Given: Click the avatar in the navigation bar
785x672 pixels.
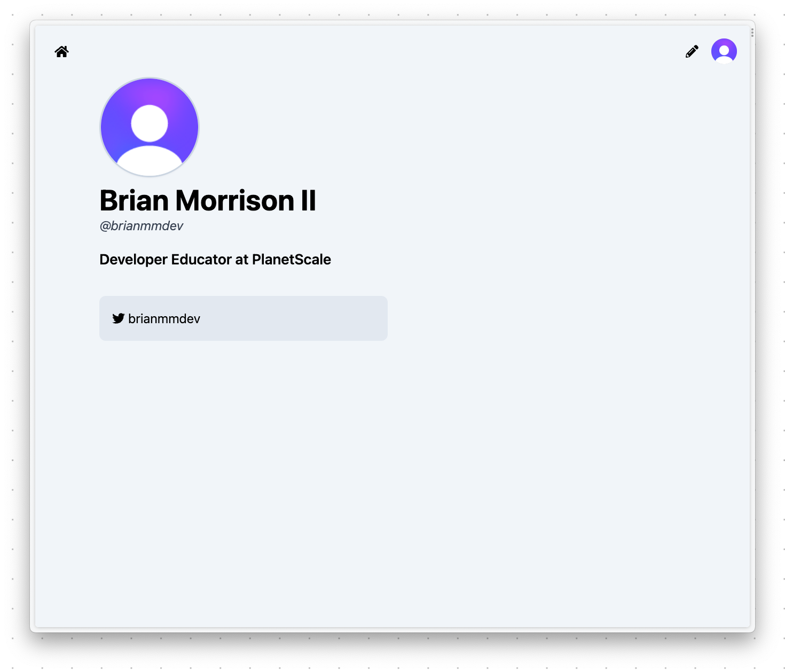Looking at the screenshot, I should (x=723, y=51).
